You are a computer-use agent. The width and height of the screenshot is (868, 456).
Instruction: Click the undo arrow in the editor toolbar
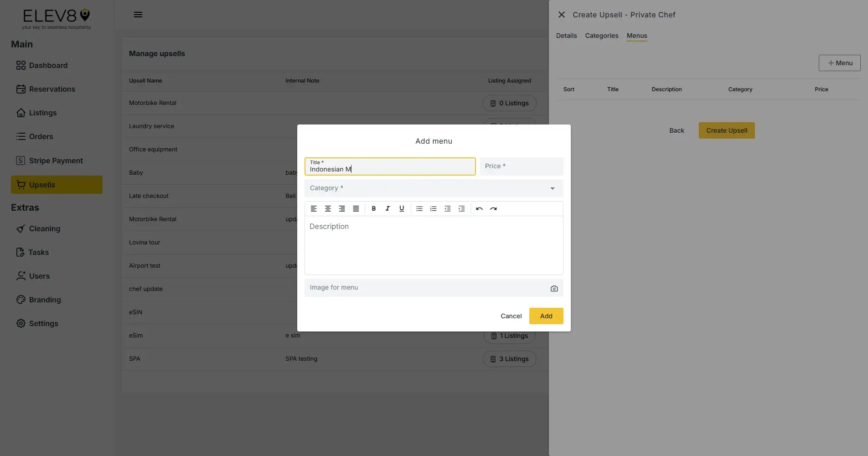[x=479, y=208]
